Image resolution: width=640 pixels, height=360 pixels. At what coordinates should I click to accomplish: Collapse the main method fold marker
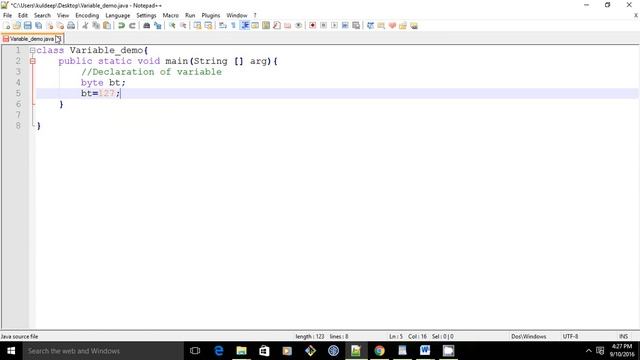click(x=32, y=61)
